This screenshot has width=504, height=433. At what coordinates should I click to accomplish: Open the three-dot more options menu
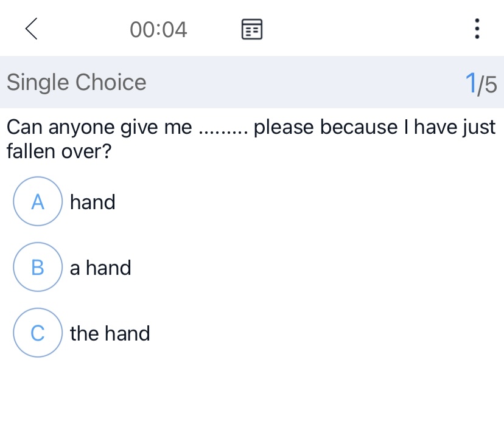(477, 29)
